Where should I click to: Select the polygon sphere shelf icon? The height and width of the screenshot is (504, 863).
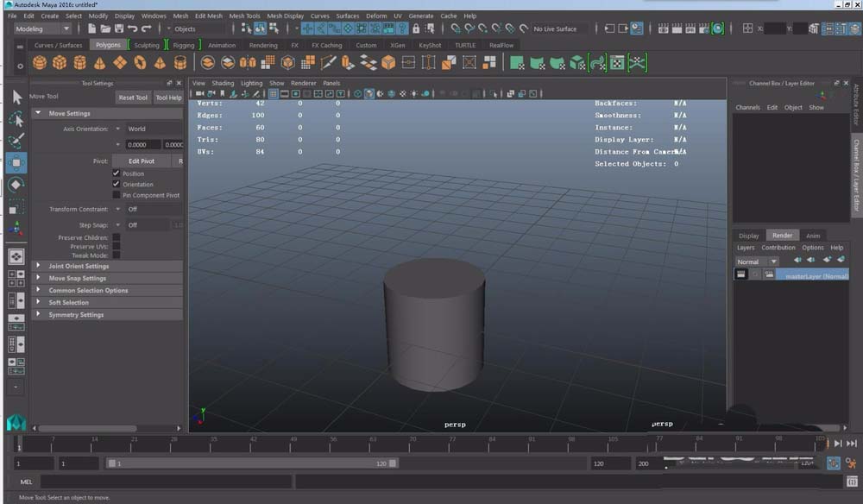(40, 63)
